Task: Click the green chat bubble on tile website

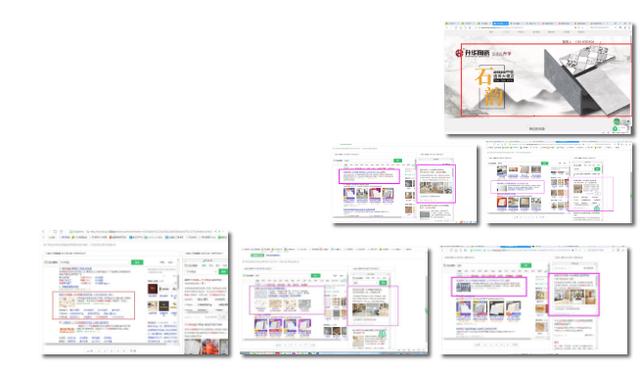Action: click(617, 122)
